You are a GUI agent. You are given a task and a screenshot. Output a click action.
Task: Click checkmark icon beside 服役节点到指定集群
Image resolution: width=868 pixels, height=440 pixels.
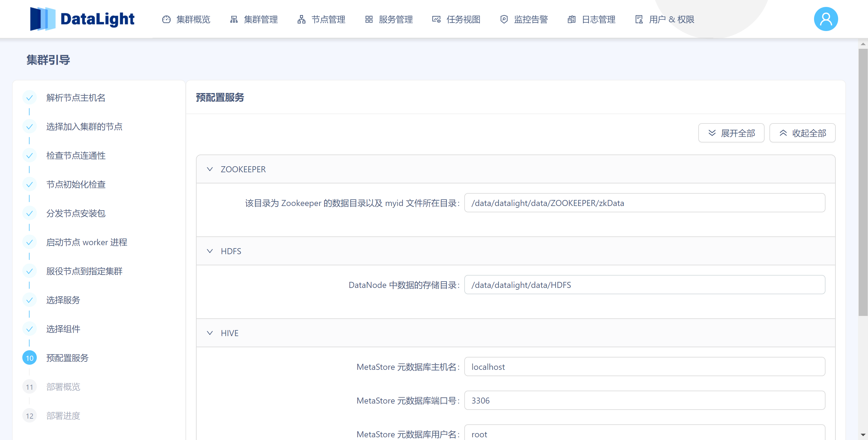click(x=29, y=271)
